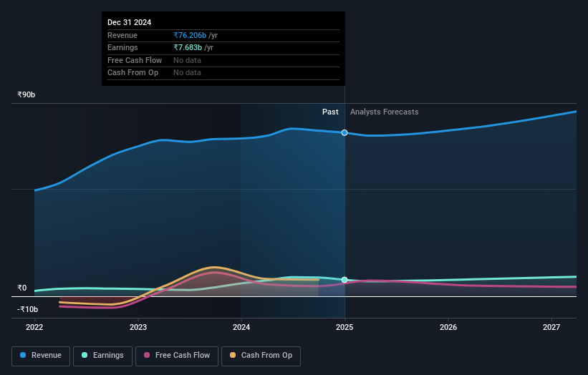The image size is (588, 375).
Task: Click the Free Cash Flow tooltip row label
Action: click(135, 60)
